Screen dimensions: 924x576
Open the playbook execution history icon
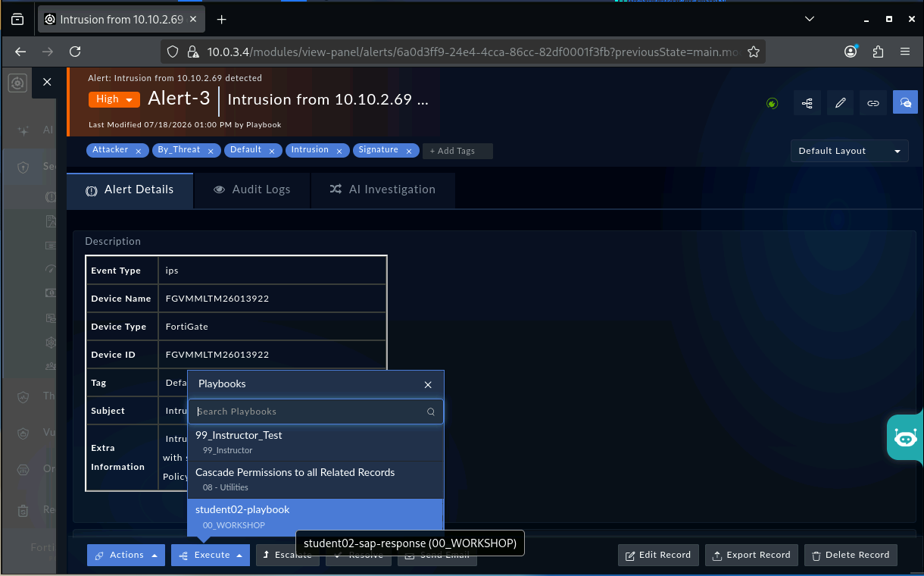click(807, 103)
